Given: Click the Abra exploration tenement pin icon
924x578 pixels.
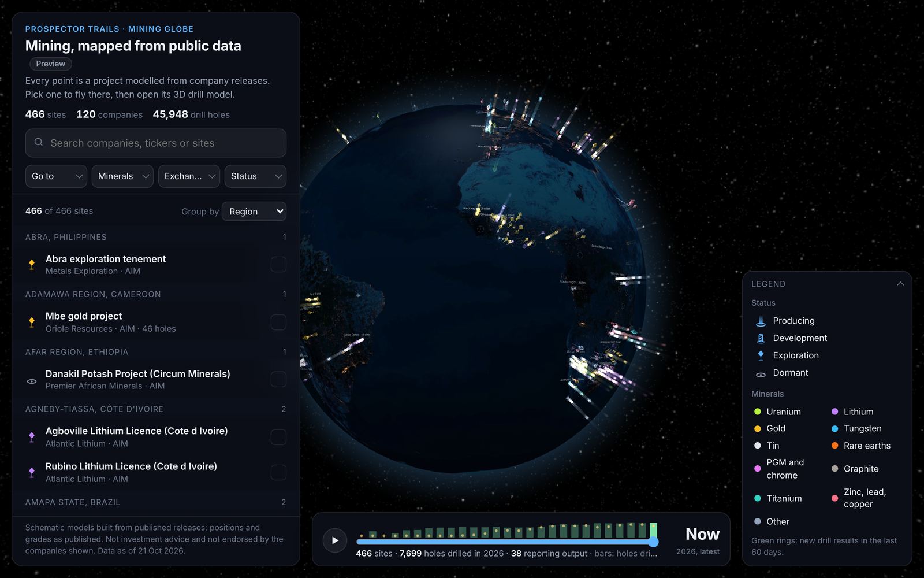Looking at the screenshot, I should tap(32, 264).
